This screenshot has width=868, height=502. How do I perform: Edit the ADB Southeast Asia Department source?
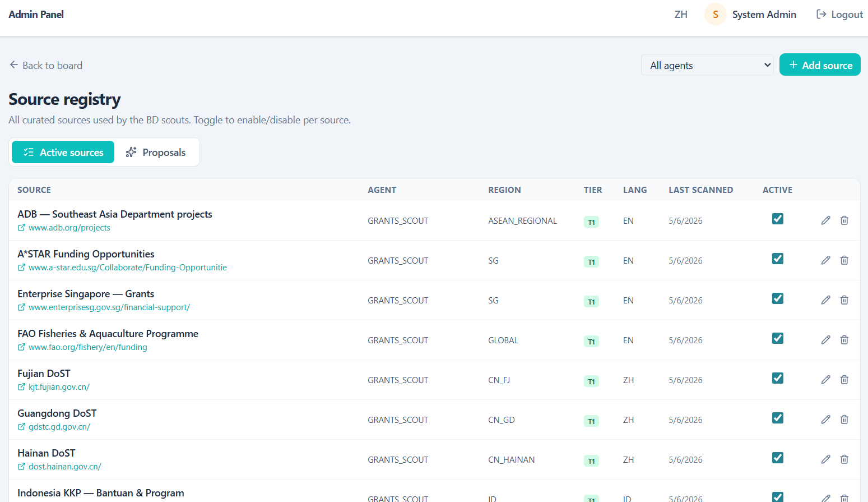pos(825,220)
